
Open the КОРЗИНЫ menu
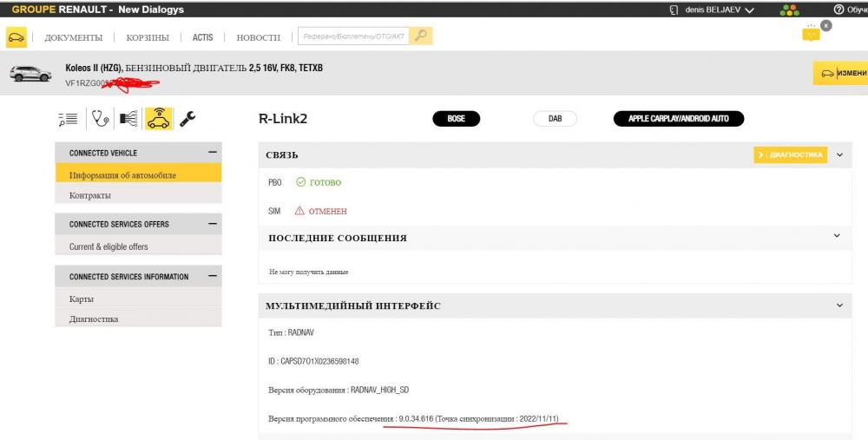(x=148, y=37)
